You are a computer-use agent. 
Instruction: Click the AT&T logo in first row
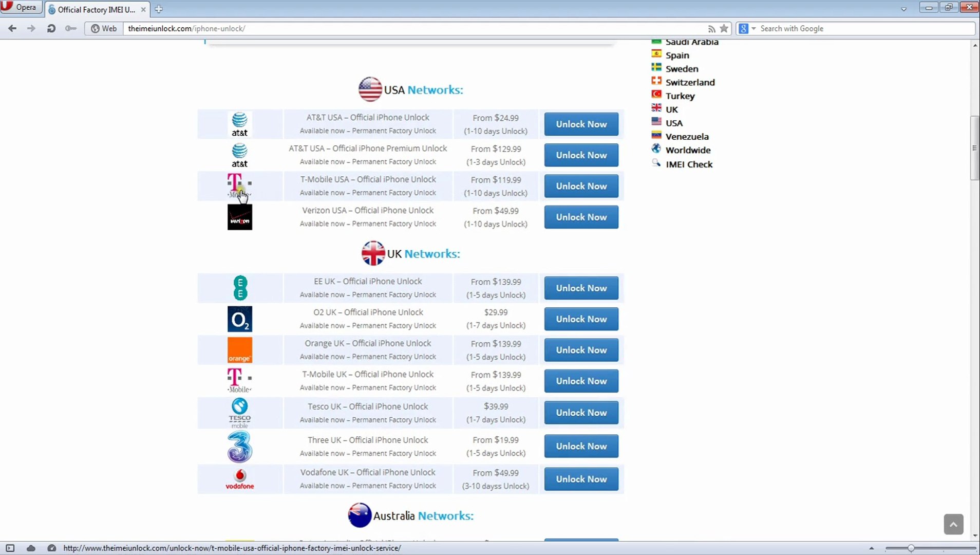tap(240, 124)
